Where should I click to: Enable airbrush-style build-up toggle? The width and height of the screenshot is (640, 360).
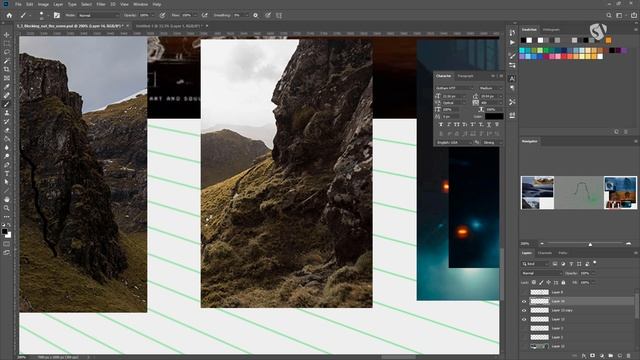coord(204,15)
